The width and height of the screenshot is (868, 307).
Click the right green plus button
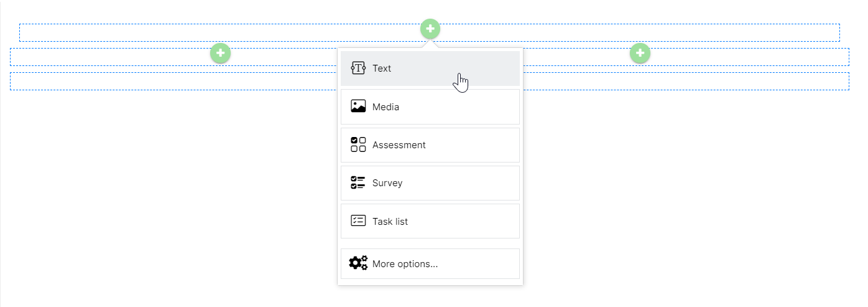[x=640, y=53]
